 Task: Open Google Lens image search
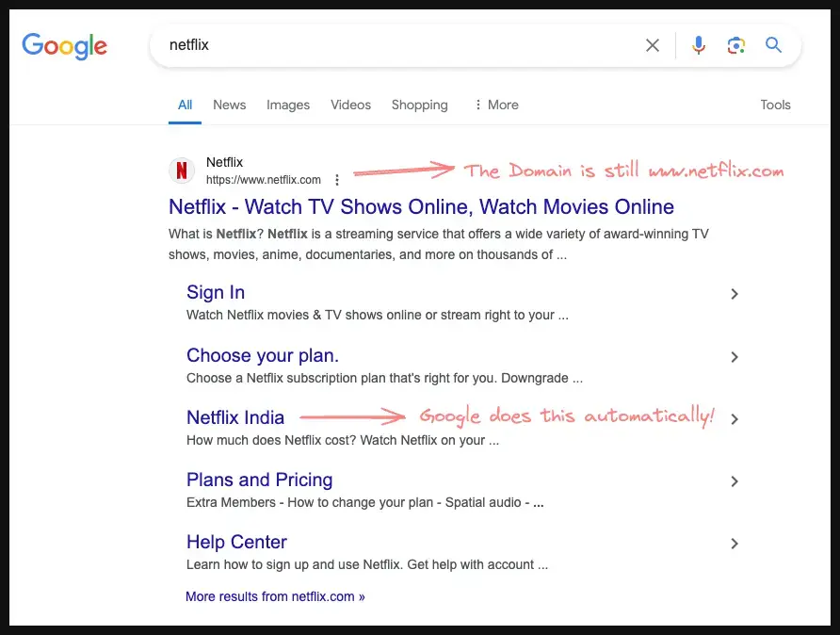pyautogui.click(x=735, y=44)
